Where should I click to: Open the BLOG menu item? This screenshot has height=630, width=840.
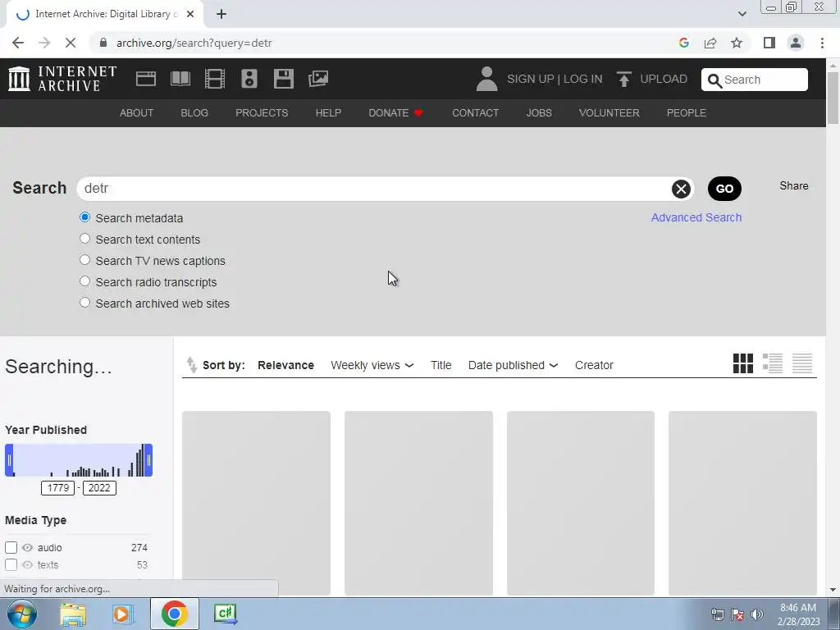point(194,113)
